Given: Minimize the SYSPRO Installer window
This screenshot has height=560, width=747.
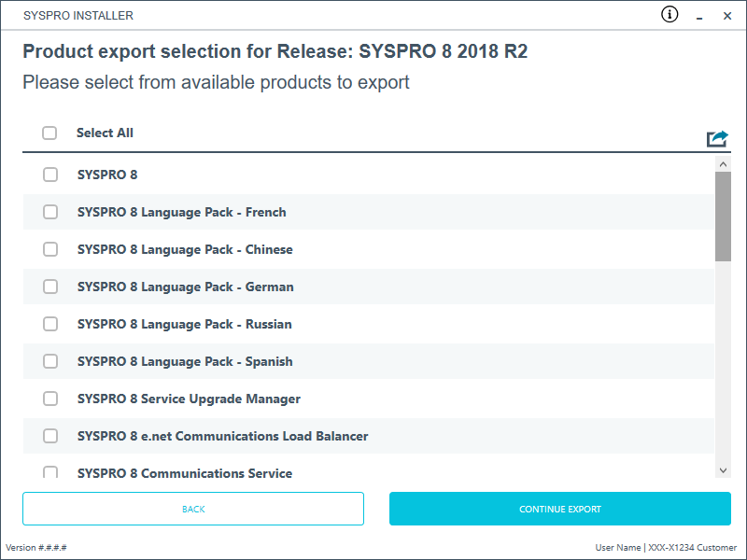Looking at the screenshot, I should (698, 16).
